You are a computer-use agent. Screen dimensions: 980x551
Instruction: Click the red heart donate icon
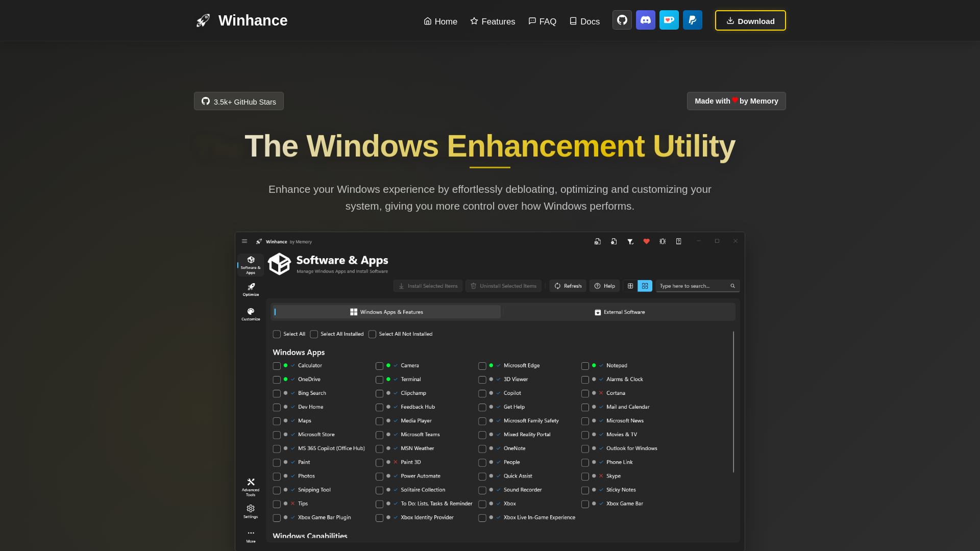[x=647, y=241]
